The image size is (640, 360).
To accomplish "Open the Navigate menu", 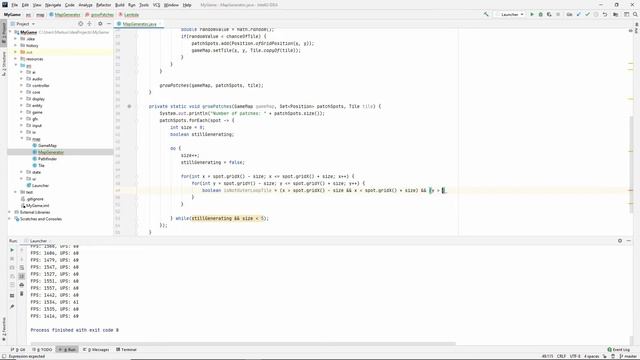I will pos(53,5).
